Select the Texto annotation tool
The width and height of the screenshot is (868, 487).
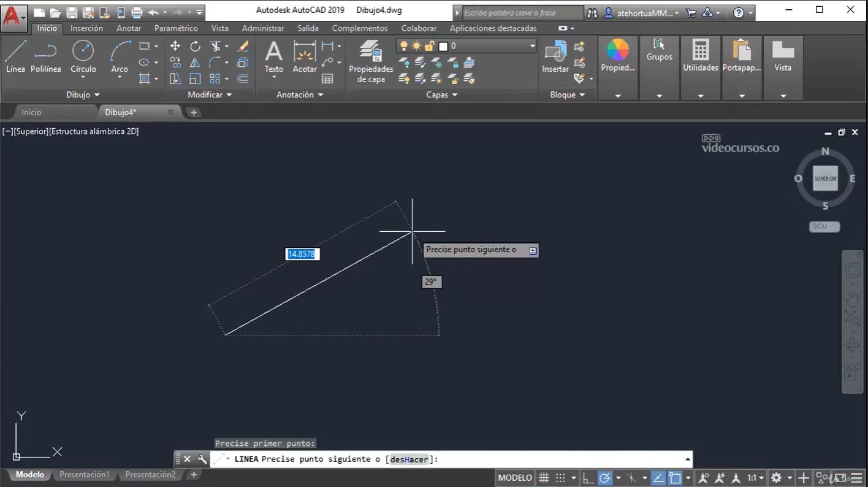point(273,56)
